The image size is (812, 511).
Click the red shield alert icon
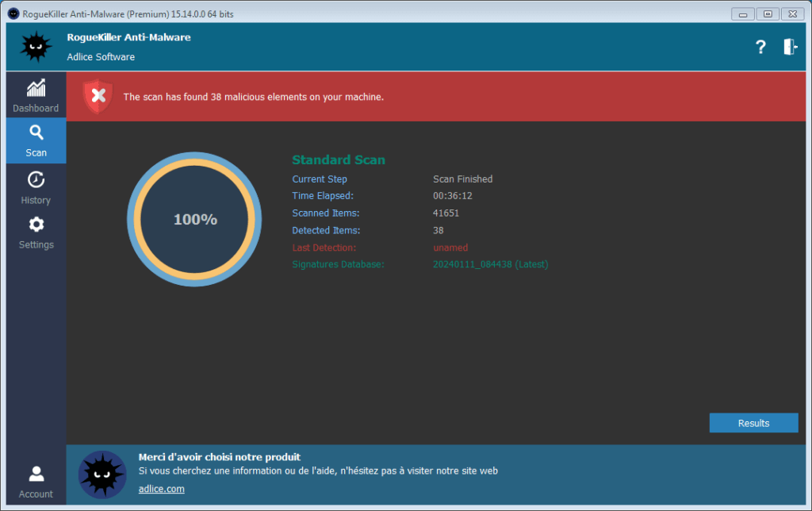pyautogui.click(x=98, y=97)
